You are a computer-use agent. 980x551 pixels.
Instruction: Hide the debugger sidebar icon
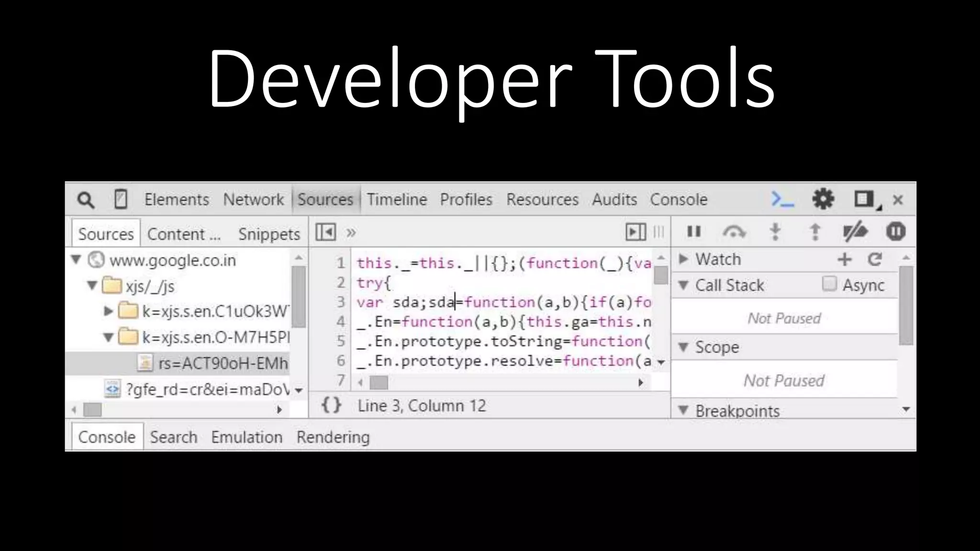point(636,232)
